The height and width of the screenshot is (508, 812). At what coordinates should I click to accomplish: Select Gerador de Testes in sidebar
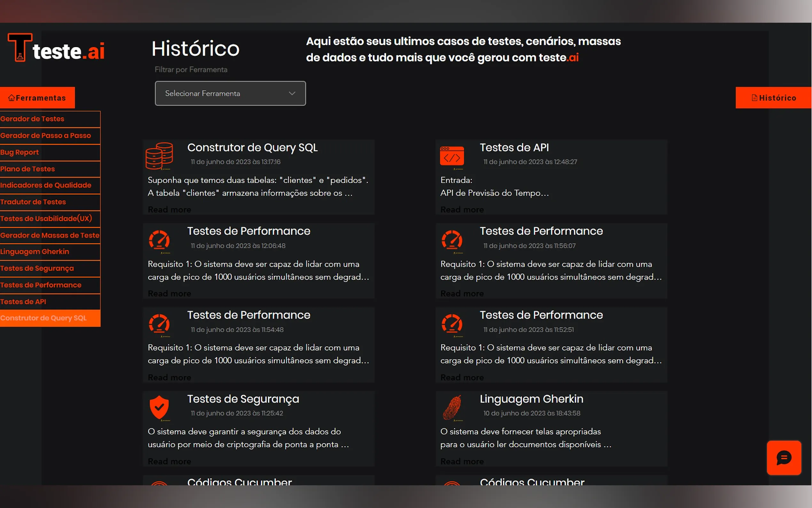(x=32, y=119)
